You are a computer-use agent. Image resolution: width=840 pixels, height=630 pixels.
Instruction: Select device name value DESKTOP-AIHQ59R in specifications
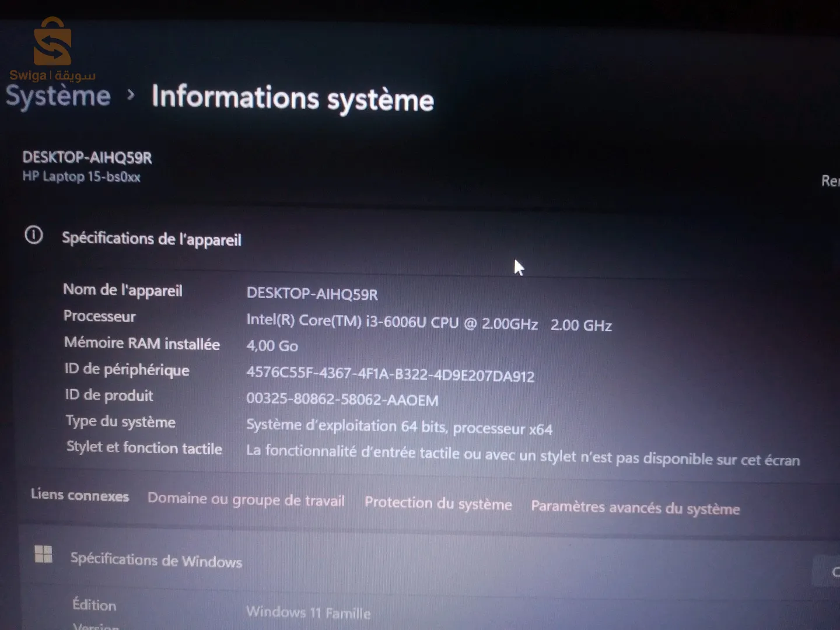click(312, 293)
